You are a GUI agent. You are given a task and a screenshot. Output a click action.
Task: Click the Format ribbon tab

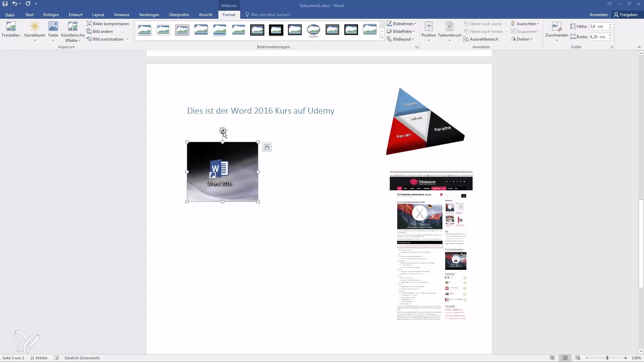[x=229, y=15]
